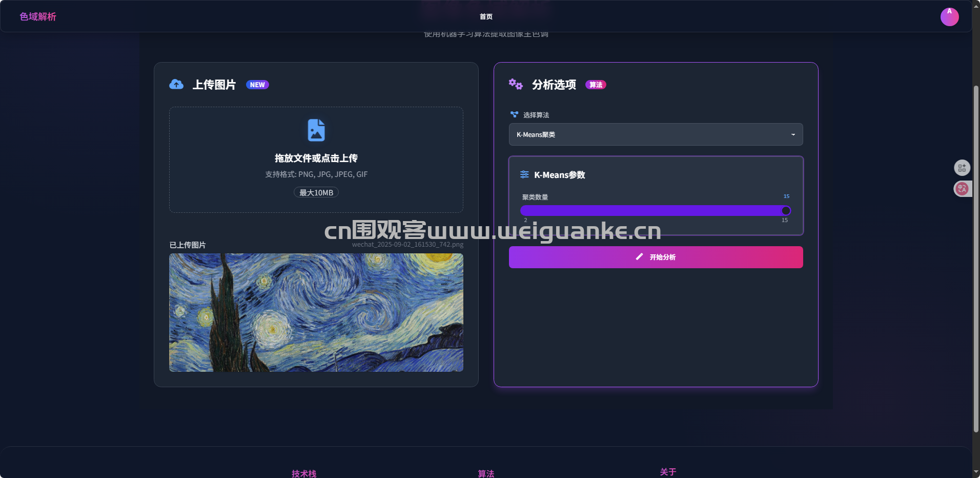The height and width of the screenshot is (478, 980).
Task: Open the user avatar menu
Action: pos(949,16)
